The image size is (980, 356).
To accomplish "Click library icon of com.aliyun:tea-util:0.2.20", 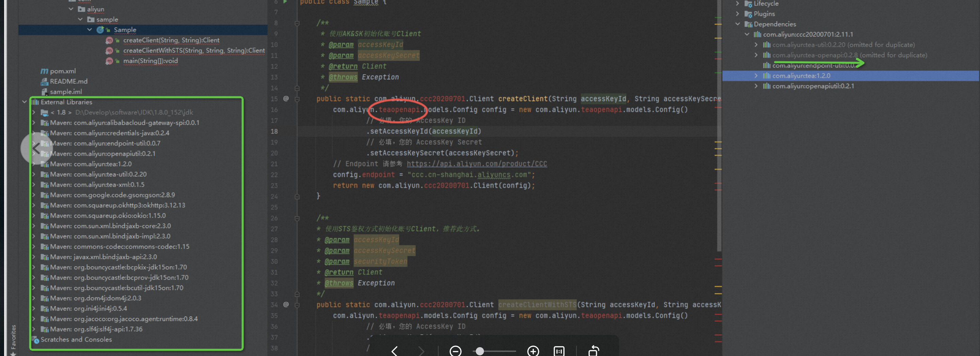I will pyautogui.click(x=45, y=174).
